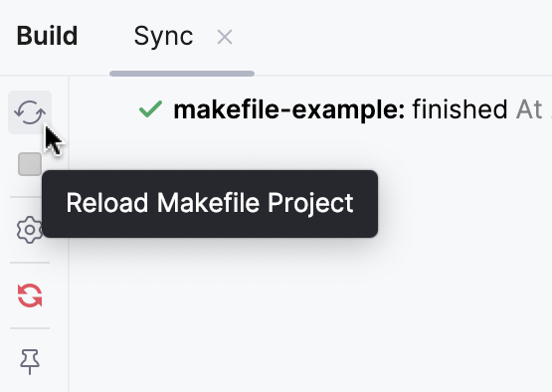The height and width of the screenshot is (392, 552).
Task: Click the green checkmark success icon
Action: click(150, 109)
